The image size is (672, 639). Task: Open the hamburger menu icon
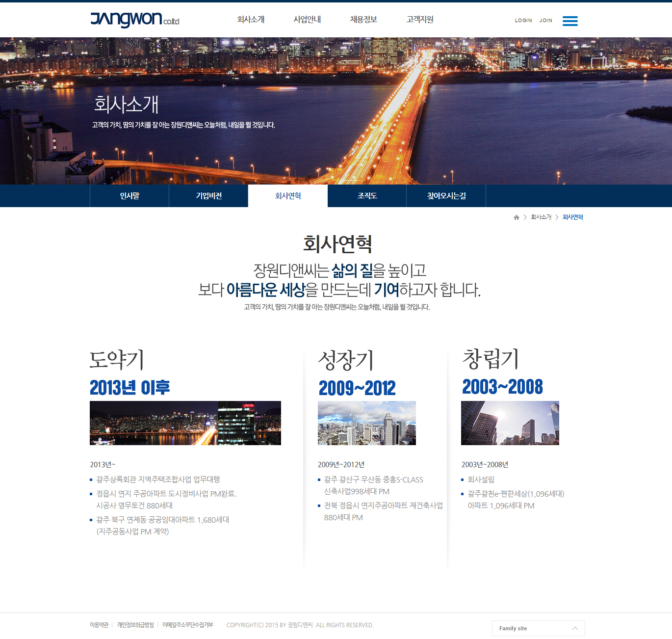point(569,21)
